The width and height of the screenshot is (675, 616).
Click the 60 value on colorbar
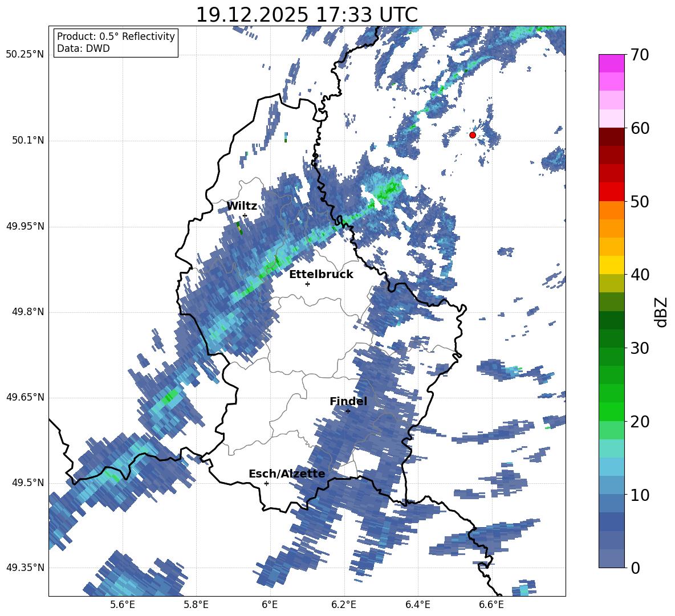(x=640, y=128)
